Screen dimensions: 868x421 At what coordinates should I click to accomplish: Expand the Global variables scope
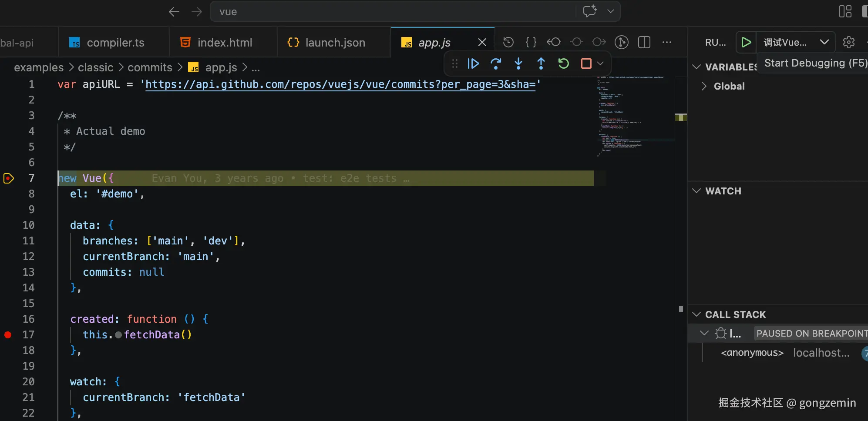point(704,86)
